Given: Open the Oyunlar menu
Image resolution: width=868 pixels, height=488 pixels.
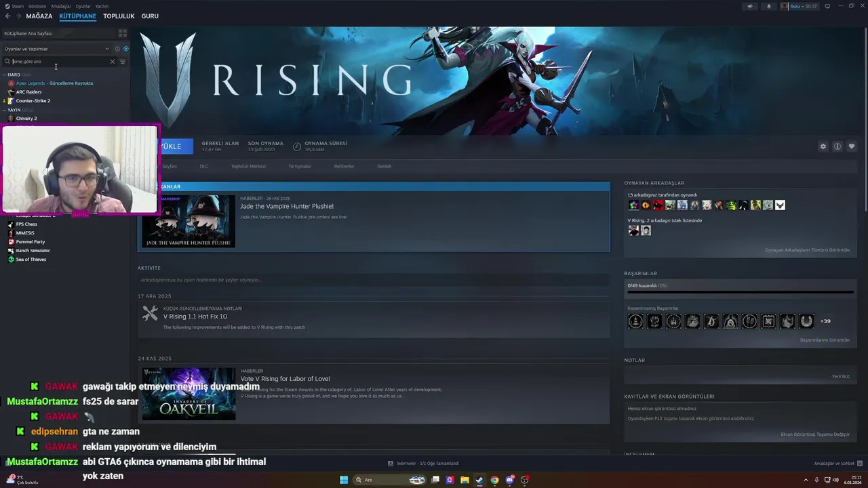Looking at the screenshot, I should click(83, 6).
